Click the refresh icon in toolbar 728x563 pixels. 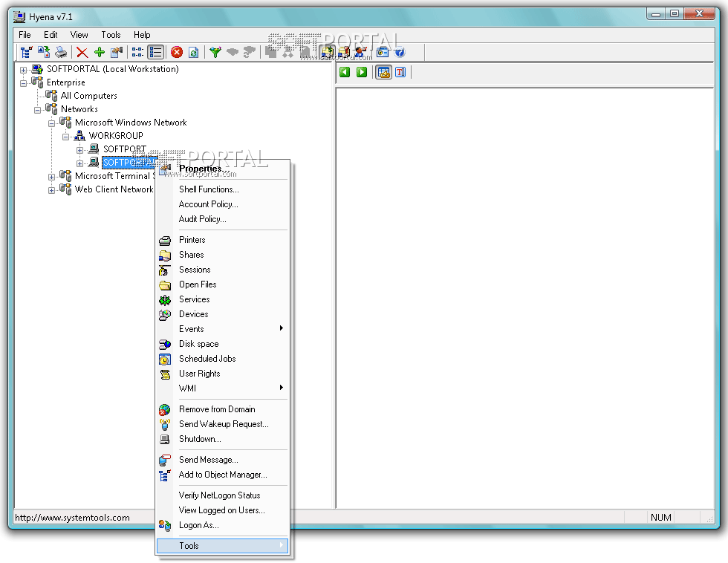click(x=193, y=52)
